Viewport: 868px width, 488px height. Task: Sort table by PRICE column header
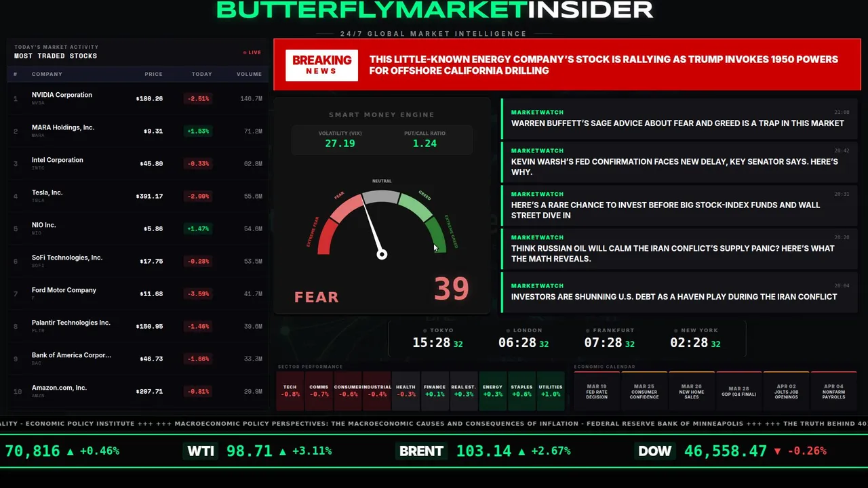(153, 74)
